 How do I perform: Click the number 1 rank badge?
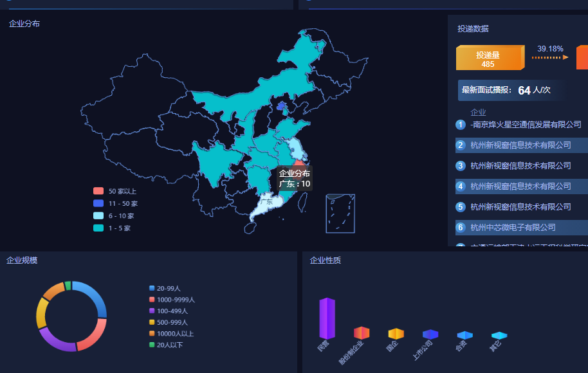click(461, 125)
